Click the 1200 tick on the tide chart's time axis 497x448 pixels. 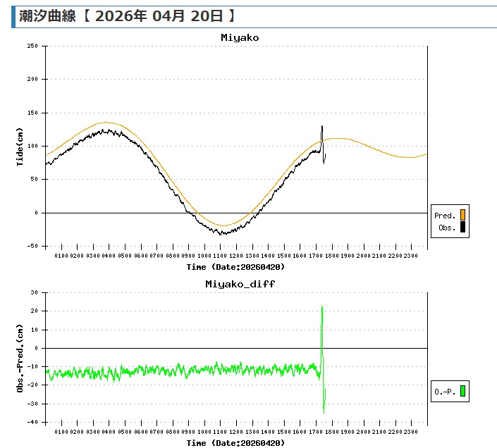point(236,256)
